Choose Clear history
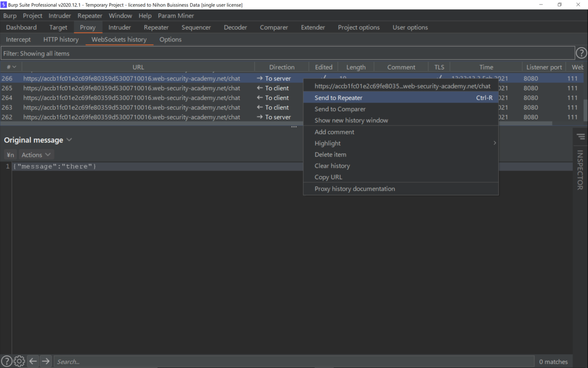 [x=401, y=166]
